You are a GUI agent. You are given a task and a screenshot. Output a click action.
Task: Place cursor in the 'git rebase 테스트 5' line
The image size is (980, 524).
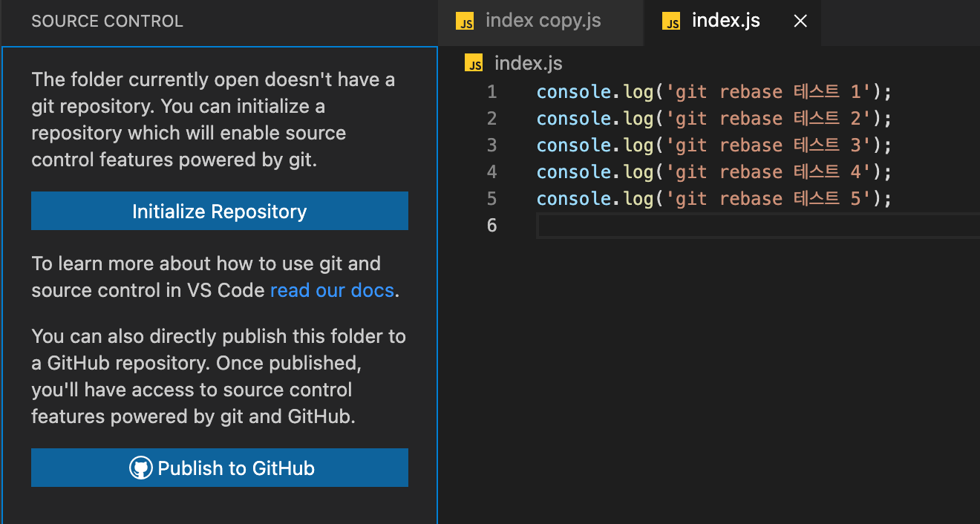[713, 199]
